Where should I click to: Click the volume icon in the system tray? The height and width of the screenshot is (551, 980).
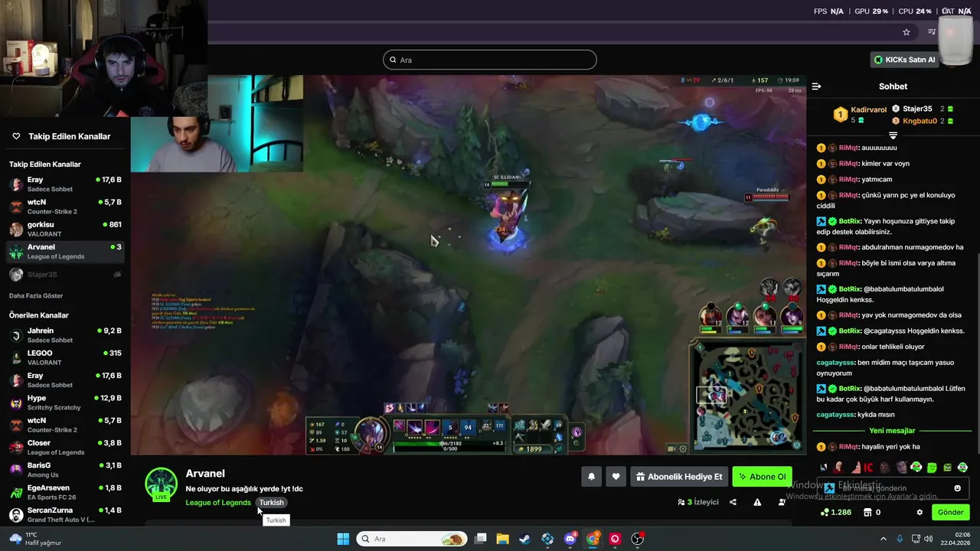point(928,539)
